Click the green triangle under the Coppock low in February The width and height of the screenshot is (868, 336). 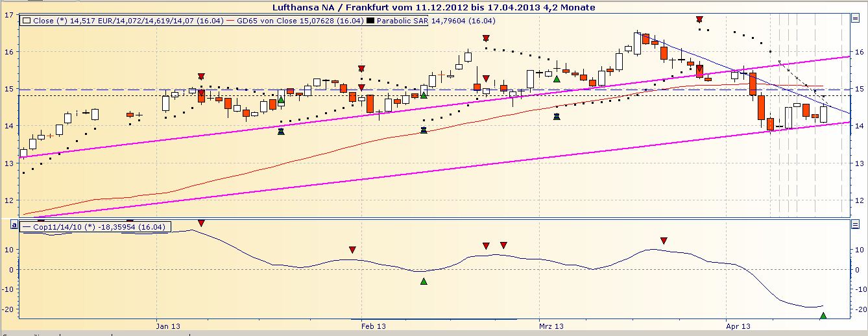424,281
